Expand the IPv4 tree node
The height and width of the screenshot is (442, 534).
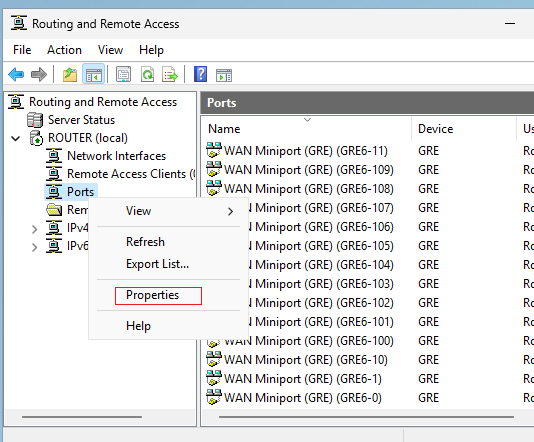pyautogui.click(x=34, y=229)
